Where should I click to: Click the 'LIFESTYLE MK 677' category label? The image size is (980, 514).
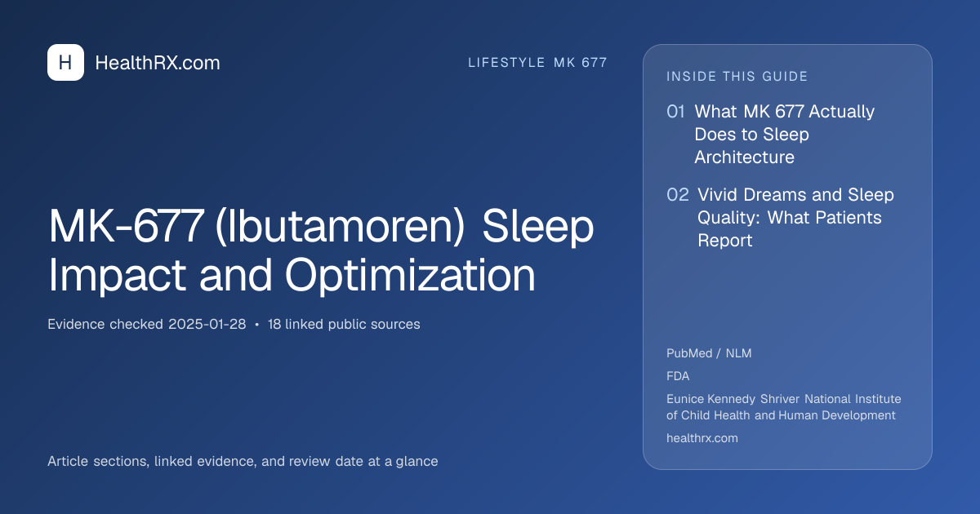[x=537, y=63]
